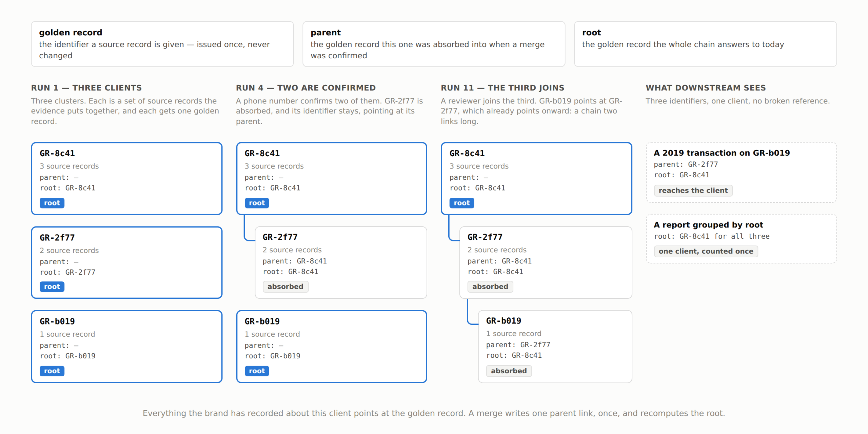Click the Run 4 GR-b019 root badge

pyautogui.click(x=257, y=371)
